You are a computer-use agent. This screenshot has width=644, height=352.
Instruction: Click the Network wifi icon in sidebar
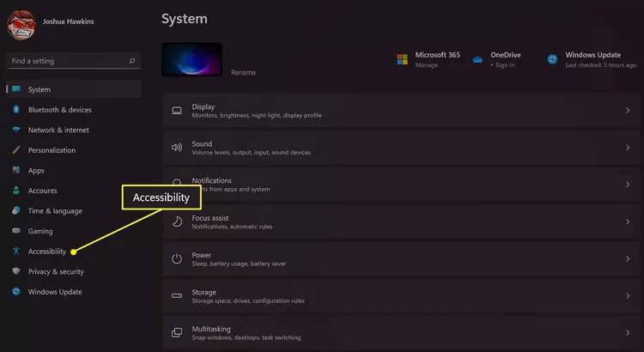(x=16, y=130)
